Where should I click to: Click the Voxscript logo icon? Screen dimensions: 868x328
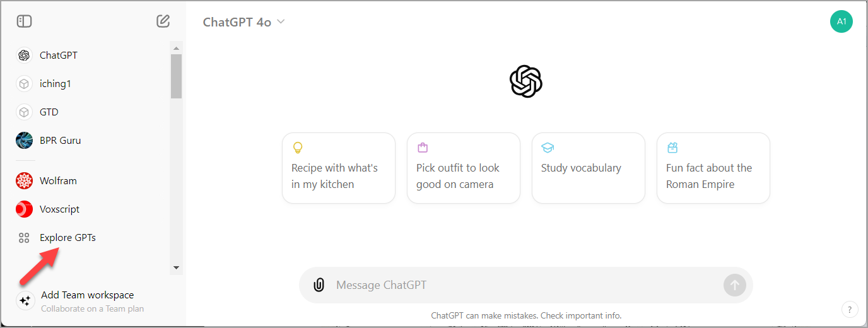click(24, 209)
